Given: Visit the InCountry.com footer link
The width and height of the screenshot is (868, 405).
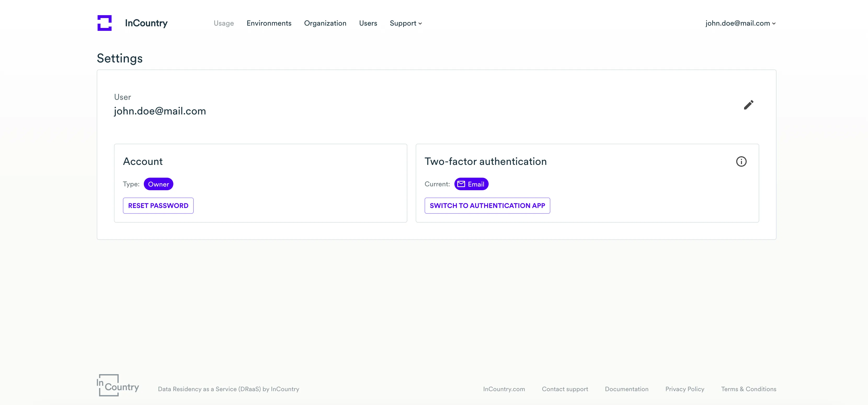Looking at the screenshot, I should [x=504, y=389].
